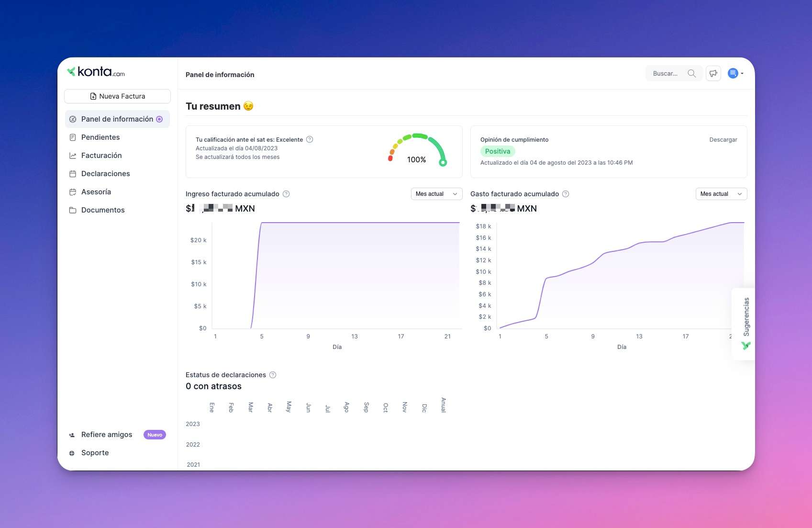Click the Soporte globe icon
This screenshot has width=812, height=528.
tap(72, 453)
